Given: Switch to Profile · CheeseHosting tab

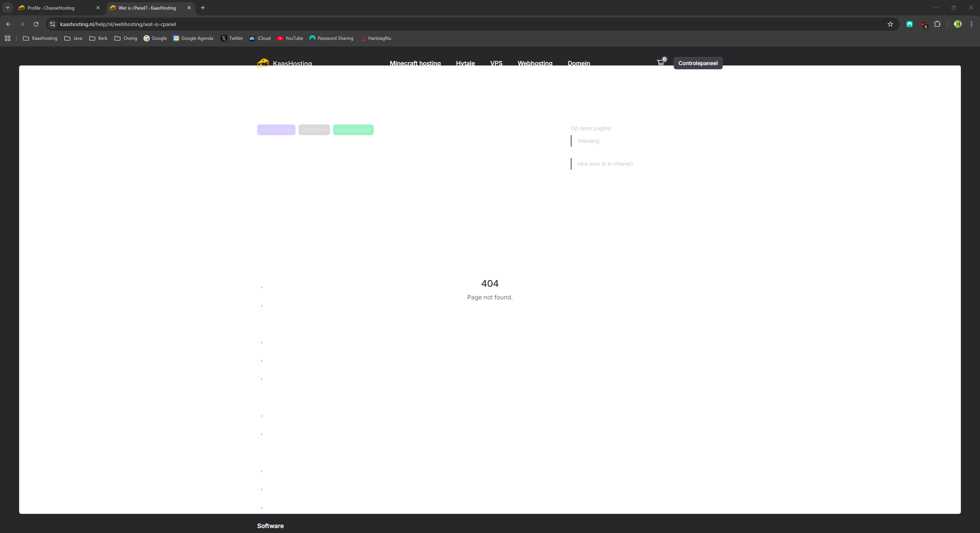Looking at the screenshot, I should pos(57,8).
